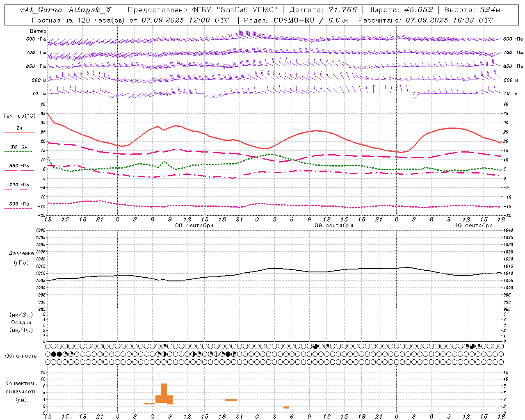Click the 'Давление' pressure panel label

coord(21,253)
